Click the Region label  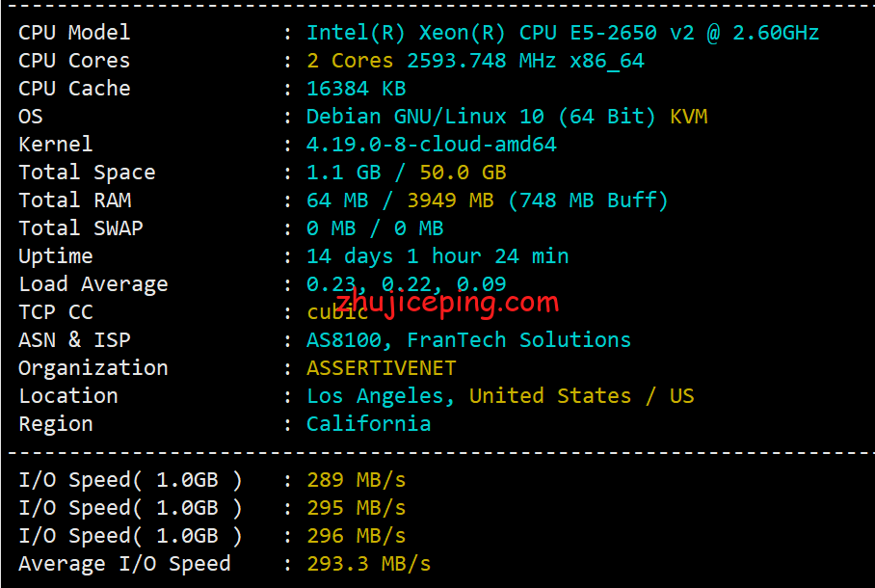click(x=56, y=424)
